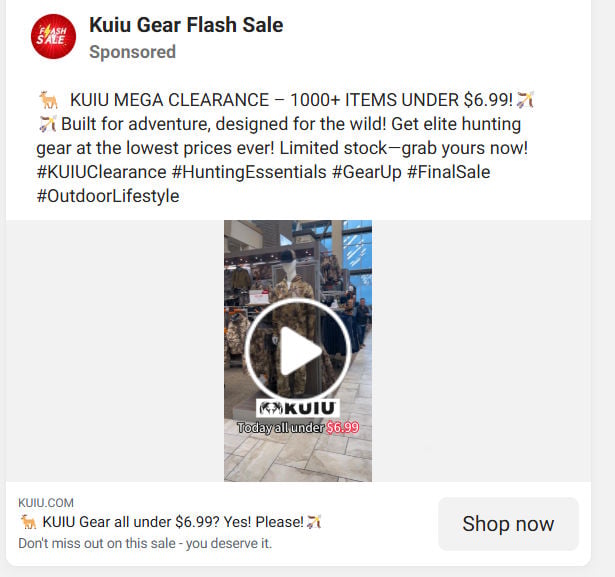Screen dimensions: 615x577
Task: Click the KUIU.COM domain link
Action: (x=46, y=503)
